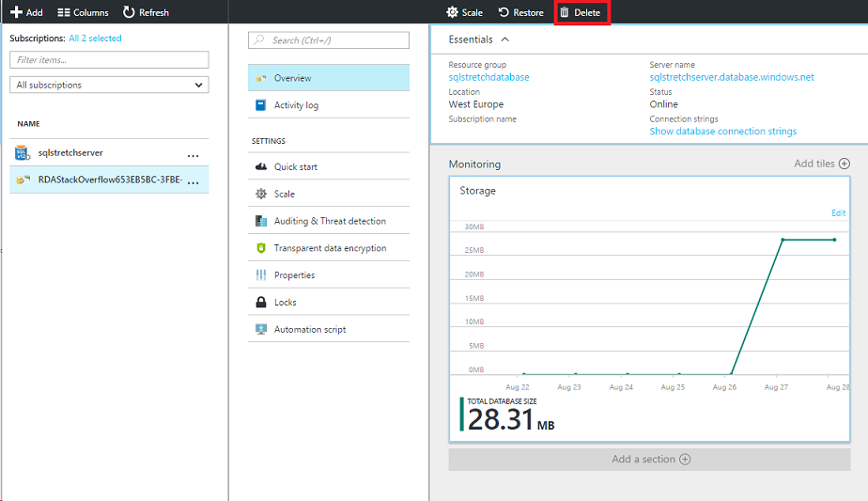Image resolution: width=868 pixels, height=501 pixels.
Task: Click the Quick start cloud icon
Action: [x=261, y=167]
